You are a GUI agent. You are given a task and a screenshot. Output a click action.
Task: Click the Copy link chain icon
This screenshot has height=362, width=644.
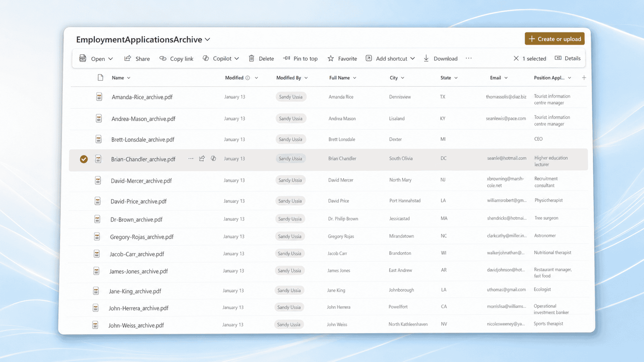[x=163, y=58]
